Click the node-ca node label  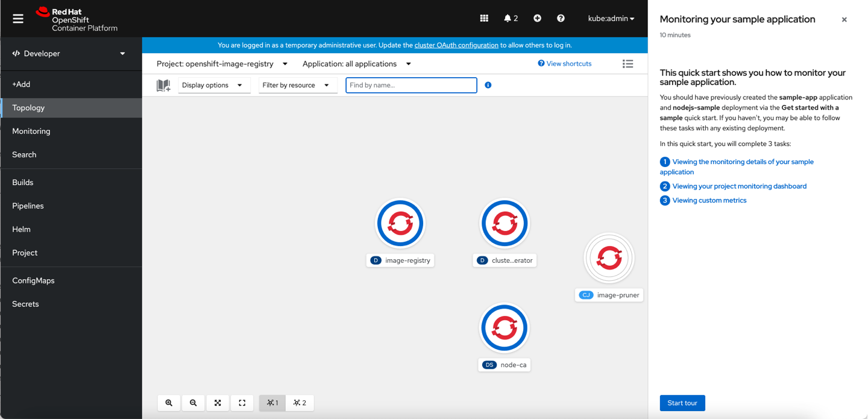point(505,365)
